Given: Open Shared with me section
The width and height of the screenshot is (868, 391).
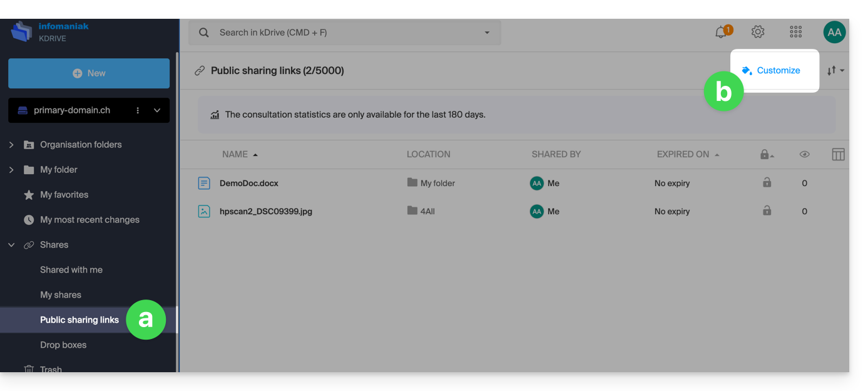Looking at the screenshot, I should pos(71,270).
